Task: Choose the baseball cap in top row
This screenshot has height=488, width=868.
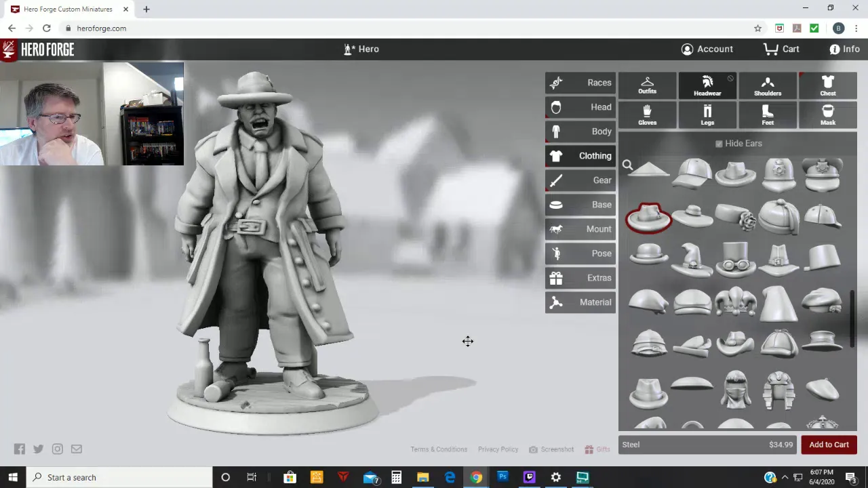Action: tap(692, 172)
